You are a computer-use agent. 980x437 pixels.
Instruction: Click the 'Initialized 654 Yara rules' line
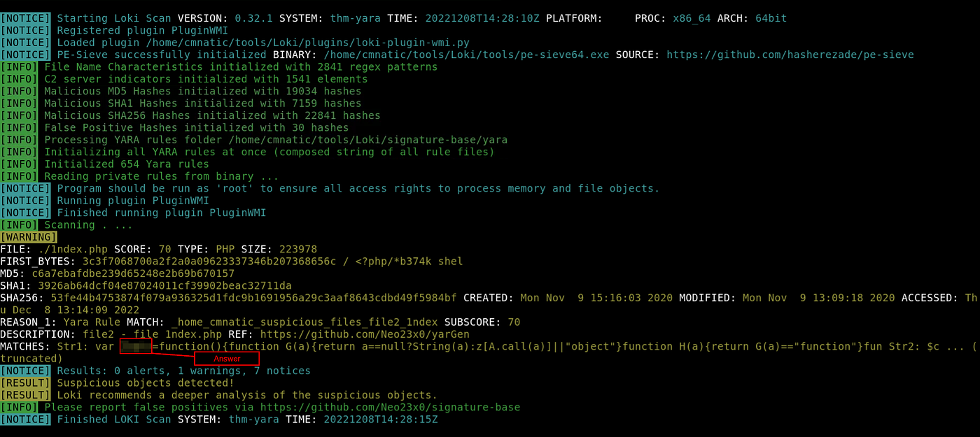click(127, 164)
